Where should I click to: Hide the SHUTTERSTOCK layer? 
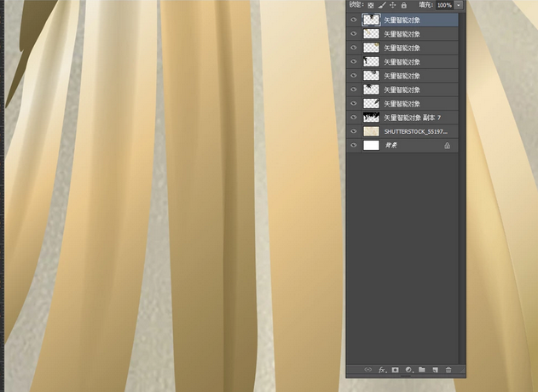point(353,132)
